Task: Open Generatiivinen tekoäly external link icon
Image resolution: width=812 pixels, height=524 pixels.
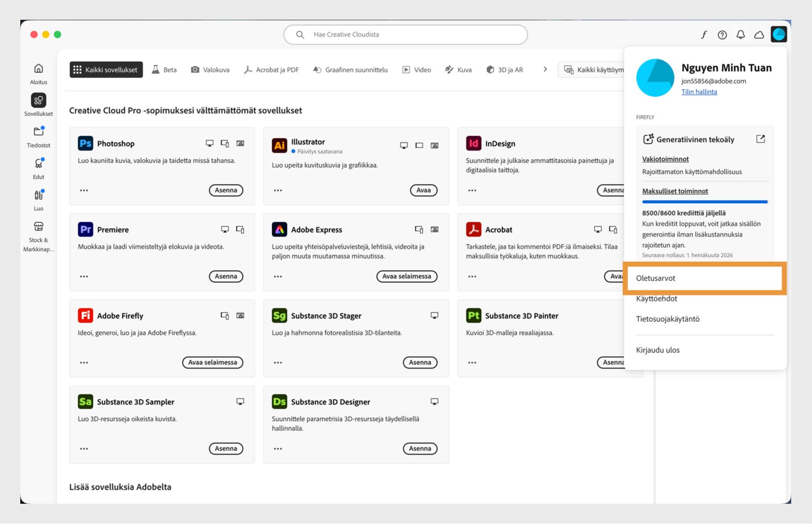Action: pos(760,139)
